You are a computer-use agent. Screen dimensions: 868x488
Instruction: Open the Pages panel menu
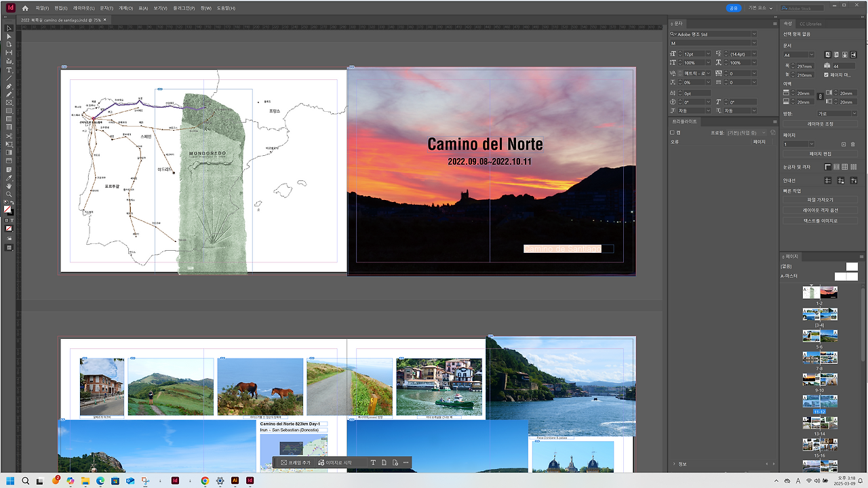click(862, 256)
